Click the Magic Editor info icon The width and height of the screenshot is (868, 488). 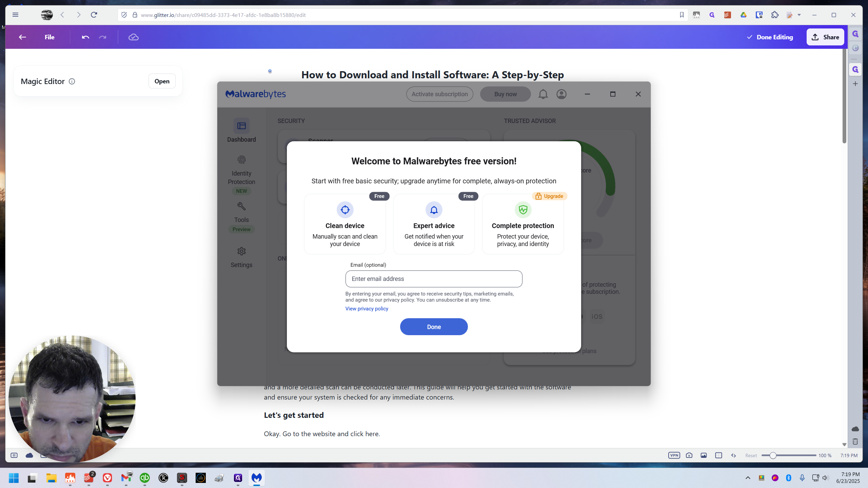tap(72, 81)
